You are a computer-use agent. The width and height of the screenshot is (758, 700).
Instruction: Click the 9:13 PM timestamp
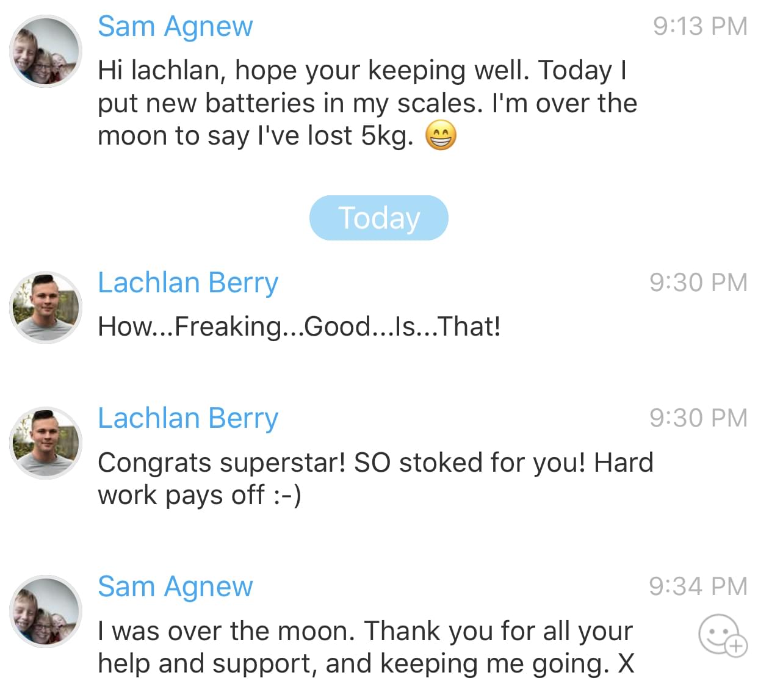pyautogui.click(x=699, y=26)
